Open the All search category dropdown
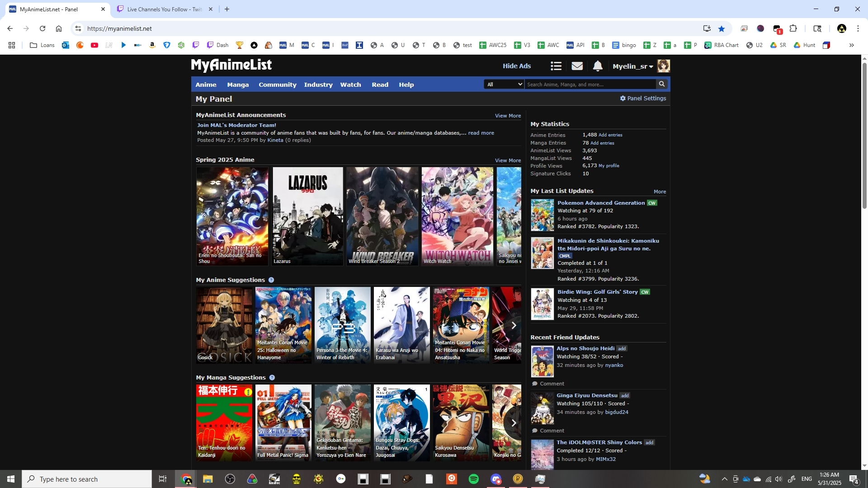 pyautogui.click(x=504, y=84)
